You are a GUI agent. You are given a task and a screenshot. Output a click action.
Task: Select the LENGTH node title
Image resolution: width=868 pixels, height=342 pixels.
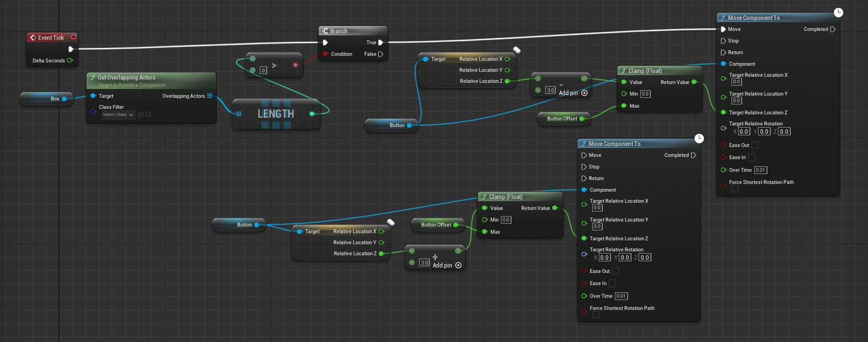(276, 114)
